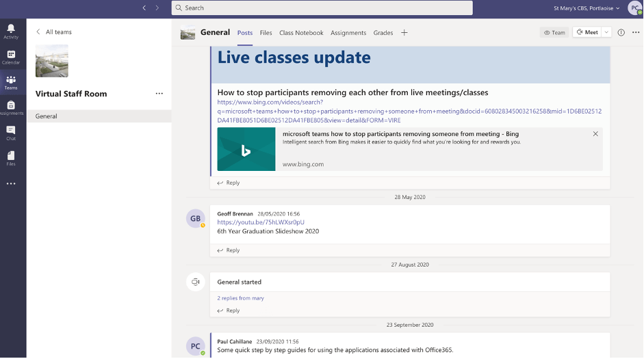
Task: Go forward with the right arrow
Action: (157, 8)
